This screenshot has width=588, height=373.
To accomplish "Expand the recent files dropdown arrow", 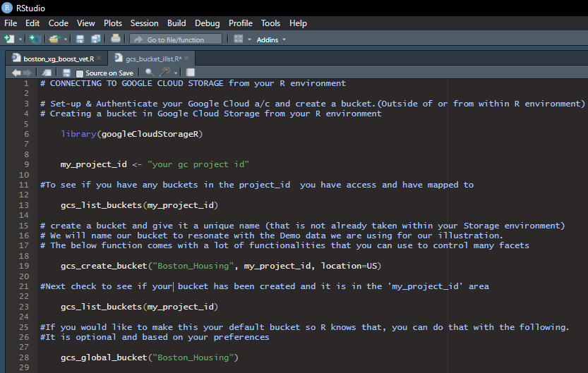I will tap(65, 39).
